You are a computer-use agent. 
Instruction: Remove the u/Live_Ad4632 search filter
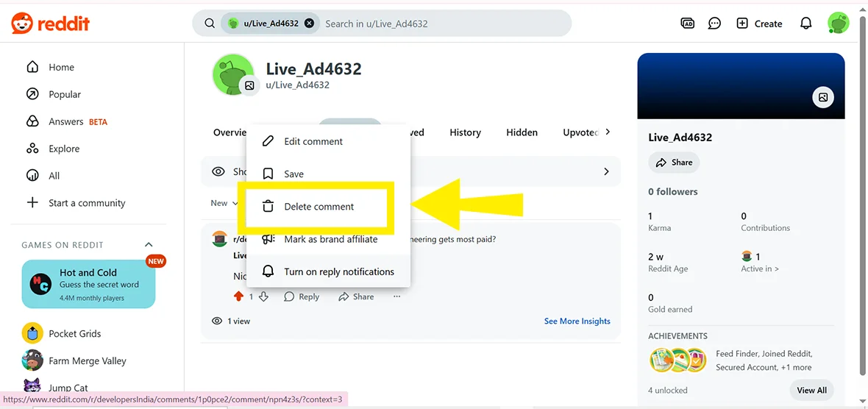[x=309, y=24]
